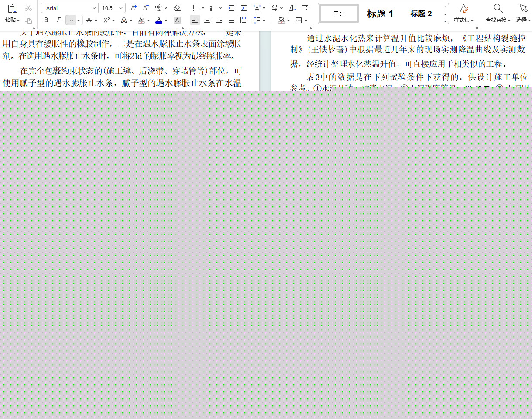
Task: Click the Decrease Font Size icon
Action: click(146, 7)
